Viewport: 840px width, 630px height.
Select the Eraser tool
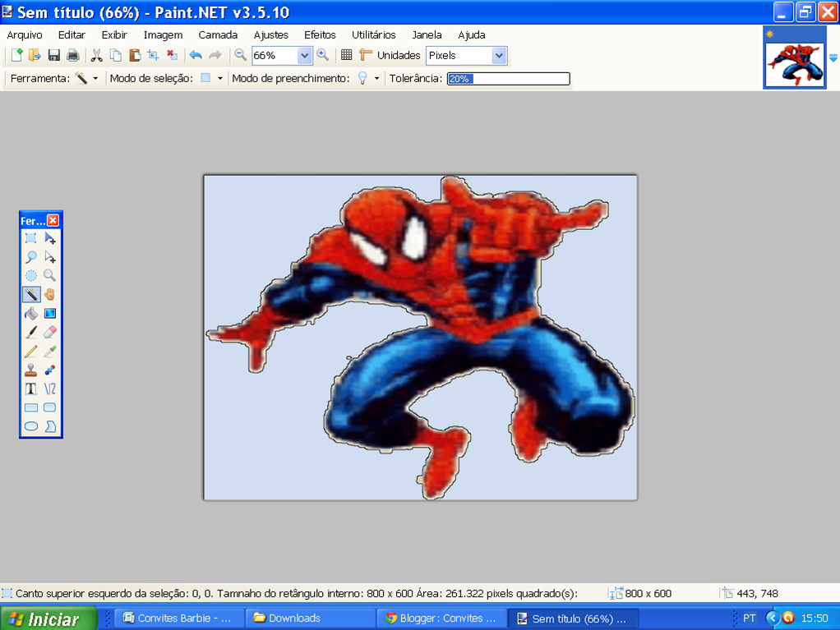click(50, 333)
